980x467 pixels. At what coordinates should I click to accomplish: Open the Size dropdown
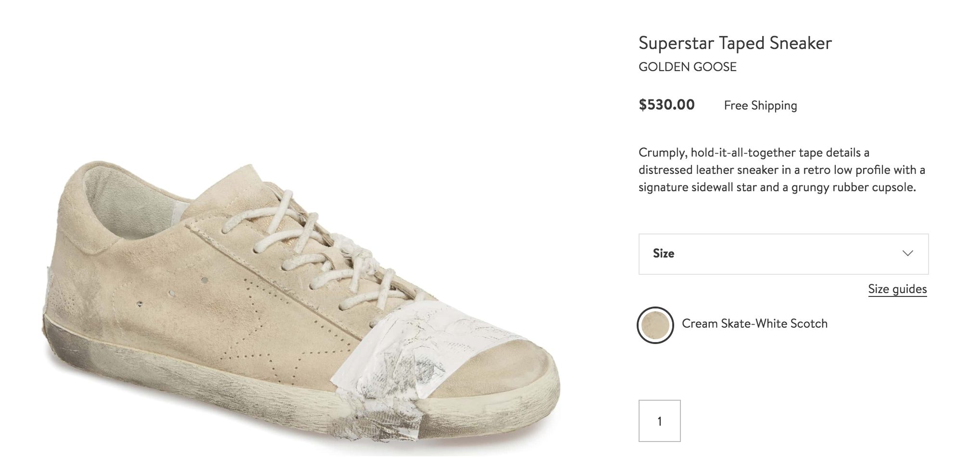click(783, 254)
